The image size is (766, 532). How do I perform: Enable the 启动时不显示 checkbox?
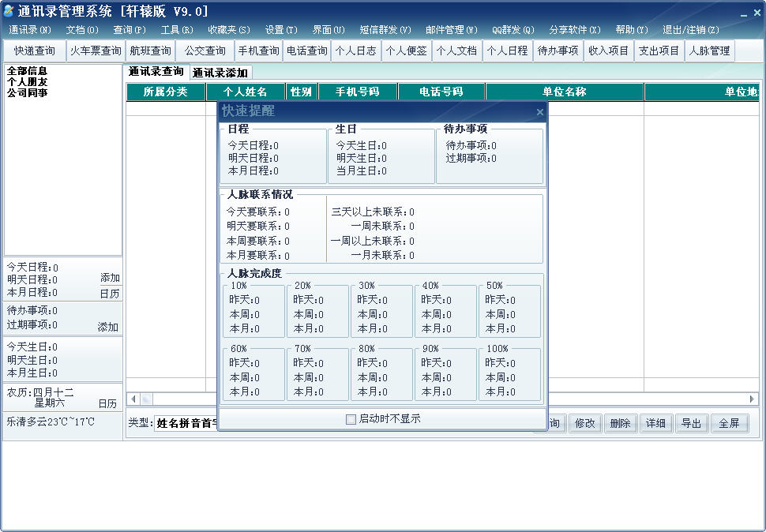pos(351,419)
